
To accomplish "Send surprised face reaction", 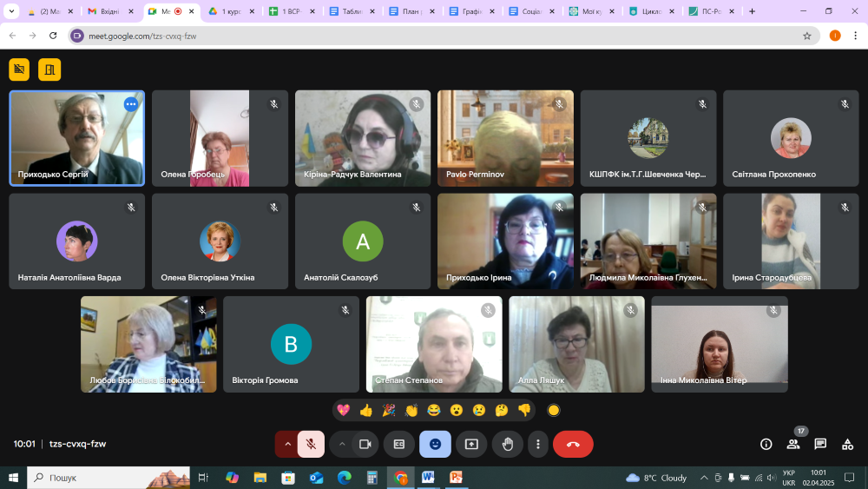I will point(457,410).
